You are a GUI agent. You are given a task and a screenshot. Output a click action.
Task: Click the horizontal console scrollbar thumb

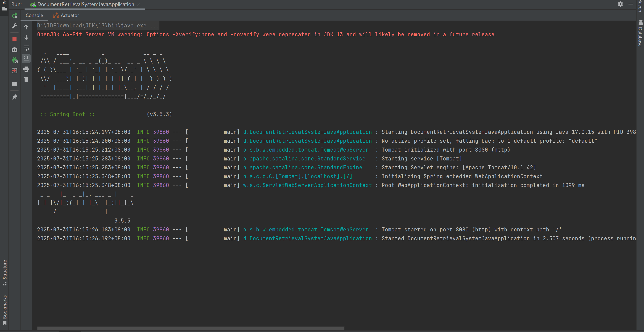190,328
